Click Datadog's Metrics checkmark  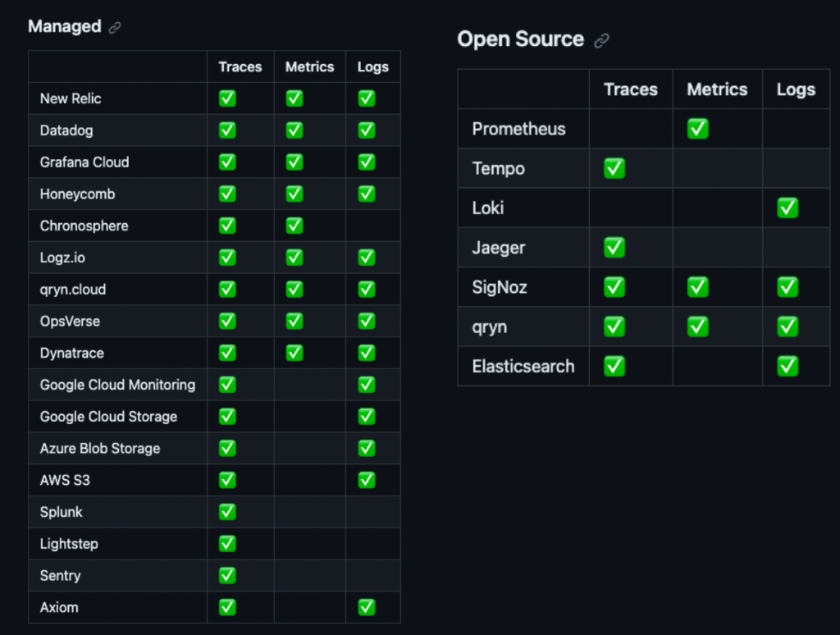(x=294, y=130)
